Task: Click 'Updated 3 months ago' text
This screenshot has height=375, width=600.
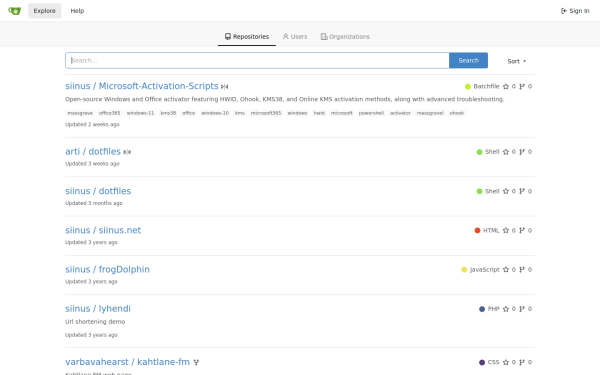Action: click(x=94, y=203)
